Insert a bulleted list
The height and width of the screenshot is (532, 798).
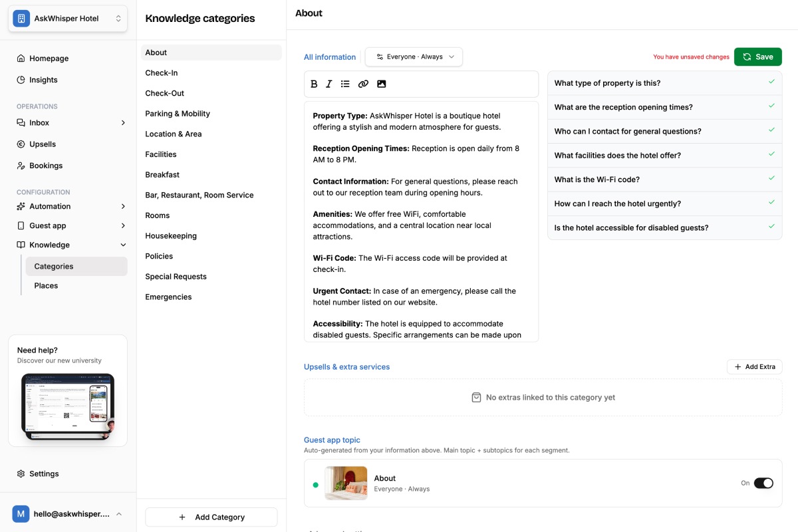point(345,84)
